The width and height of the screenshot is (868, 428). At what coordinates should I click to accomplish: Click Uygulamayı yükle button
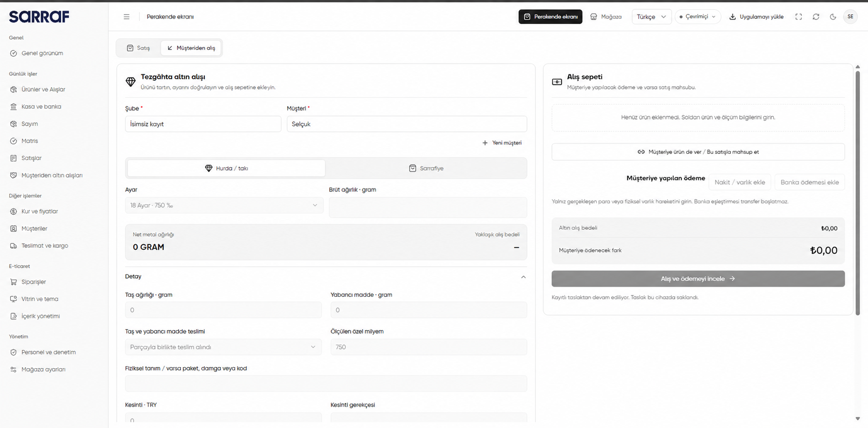point(757,17)
